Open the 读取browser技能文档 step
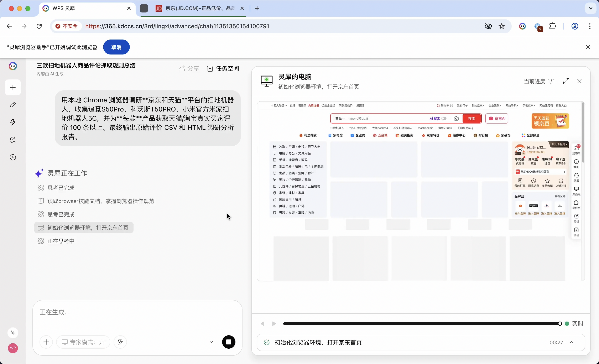 (x=96, y=201)
